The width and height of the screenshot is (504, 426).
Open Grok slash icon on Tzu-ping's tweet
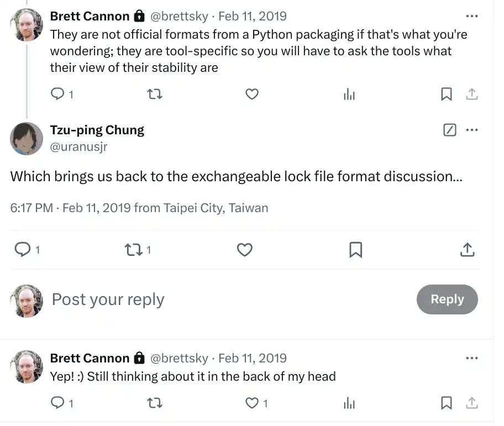(450, 130)
